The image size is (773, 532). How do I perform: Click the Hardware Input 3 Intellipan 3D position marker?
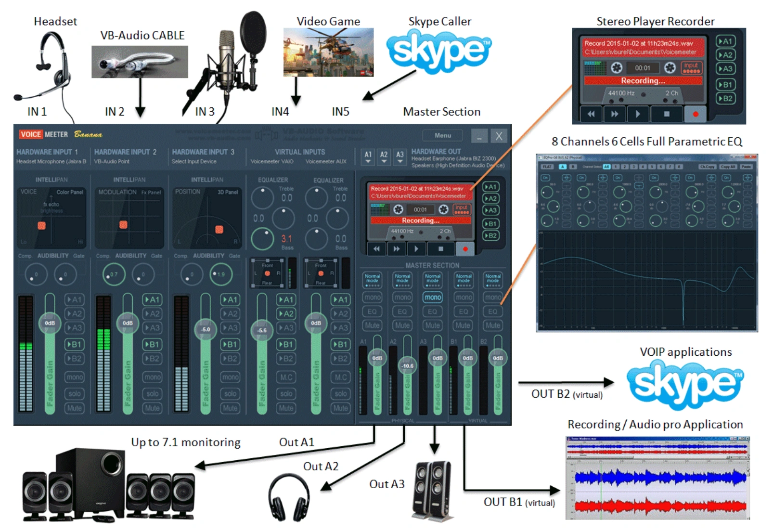[219, 229]
